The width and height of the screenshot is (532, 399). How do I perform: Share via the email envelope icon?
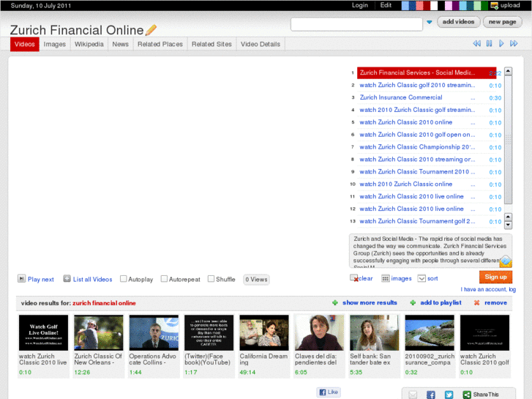413,395
